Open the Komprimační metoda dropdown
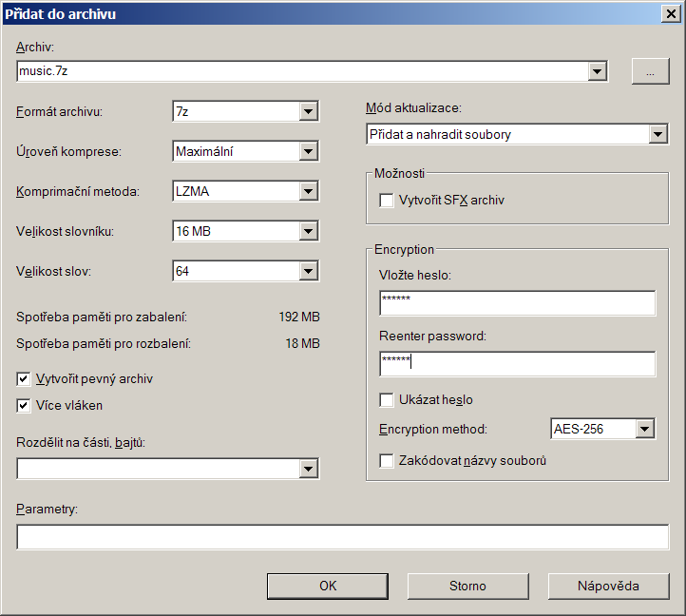Image resolution: width=686 pixels, height=616 pixels. click(x=309, y=191)
